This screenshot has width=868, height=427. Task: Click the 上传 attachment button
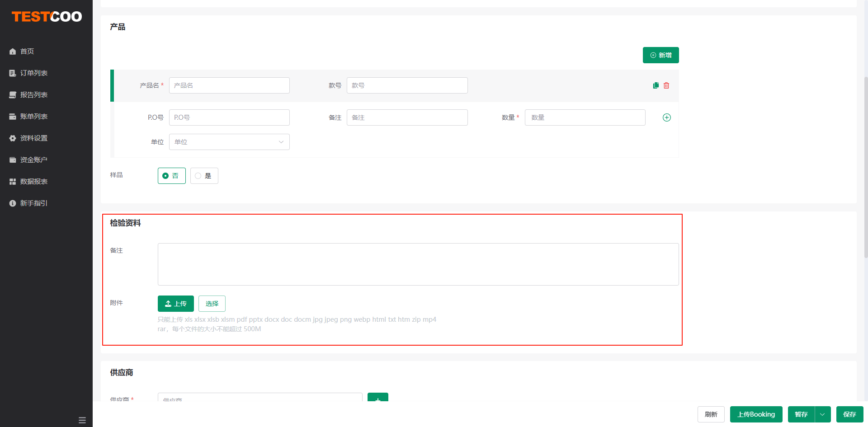click(x=175, y=304)
